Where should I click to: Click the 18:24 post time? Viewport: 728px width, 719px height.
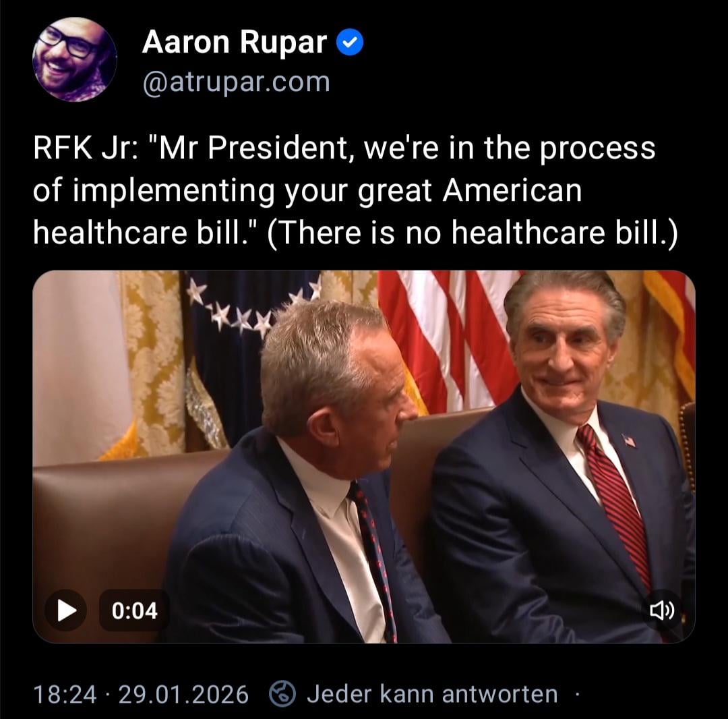[x=65, y=695]
